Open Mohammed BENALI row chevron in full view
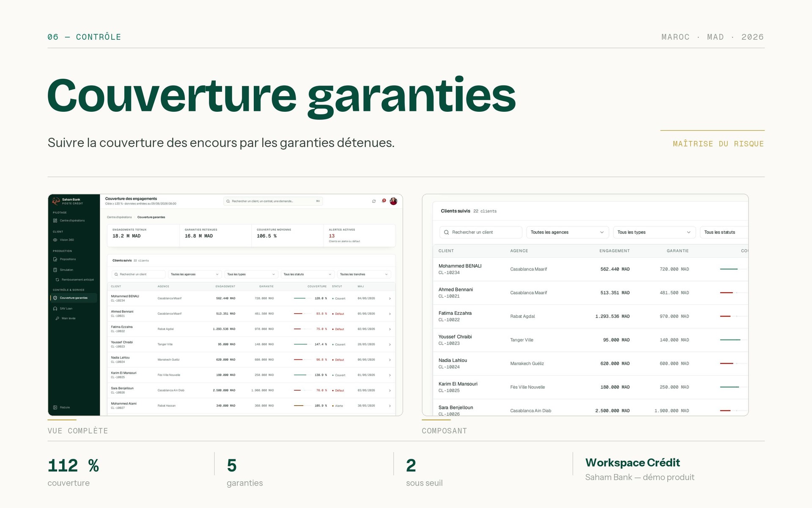This screenshot has width=812, height=508. pyautogui.click(x=390, y=298)
